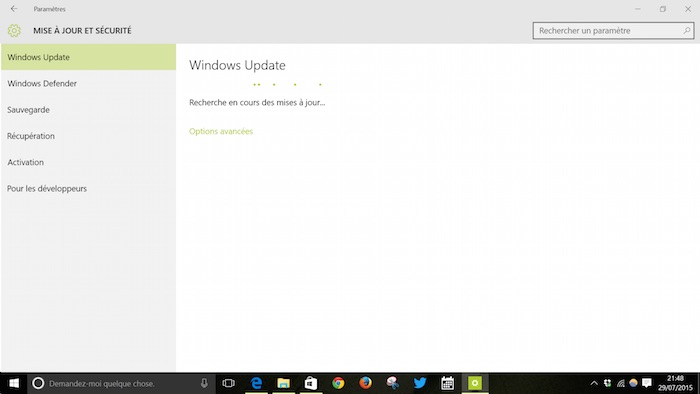Click the Cortana circle icon
700x394 pixels.
[x=38, y=383]
